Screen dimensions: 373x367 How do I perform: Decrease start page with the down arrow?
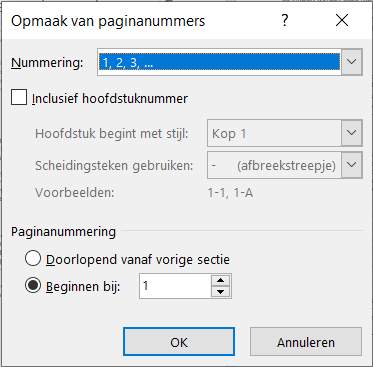221,292
